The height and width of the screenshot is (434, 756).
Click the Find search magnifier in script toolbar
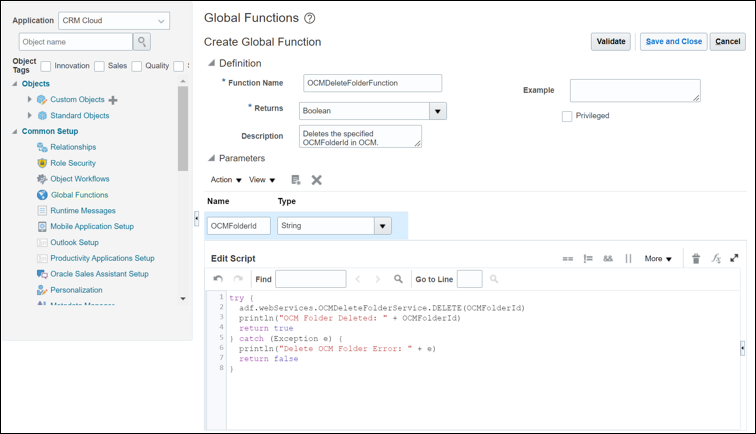coord(398,279)
